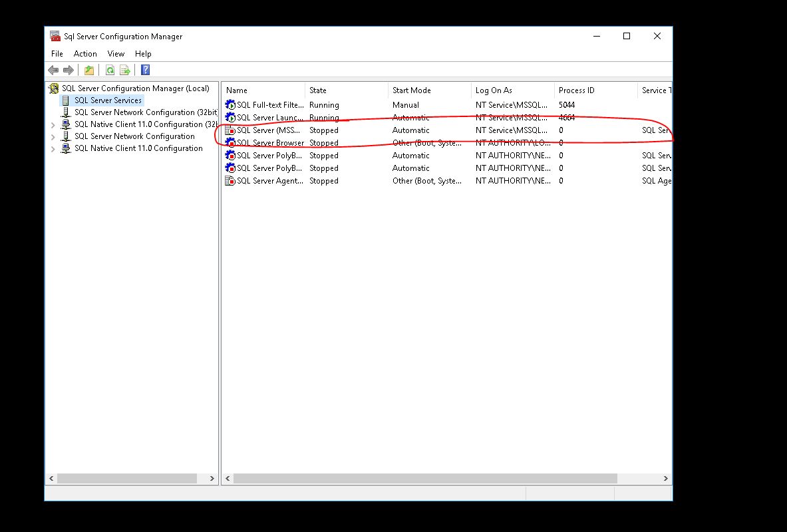Open help using the blue question-mark icon

pyautogui.click(x=146, y=70)
